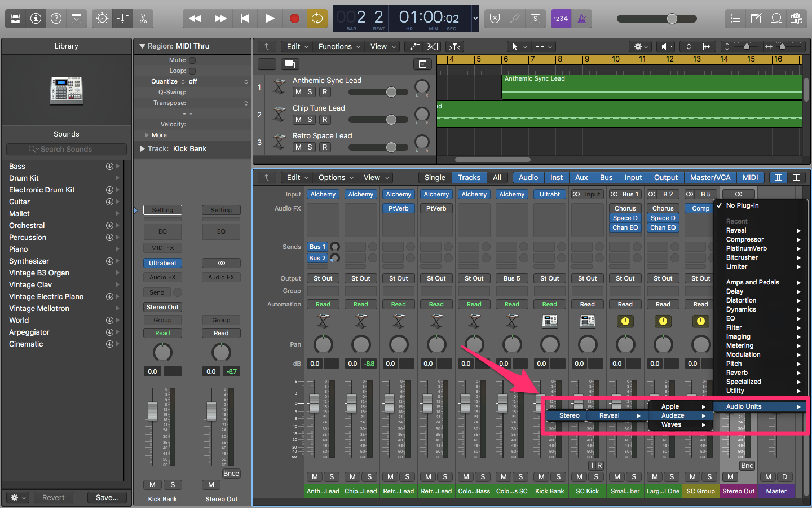
Task: Toggle the Smart Controls dial icon
Action: (x=102, y=19)
